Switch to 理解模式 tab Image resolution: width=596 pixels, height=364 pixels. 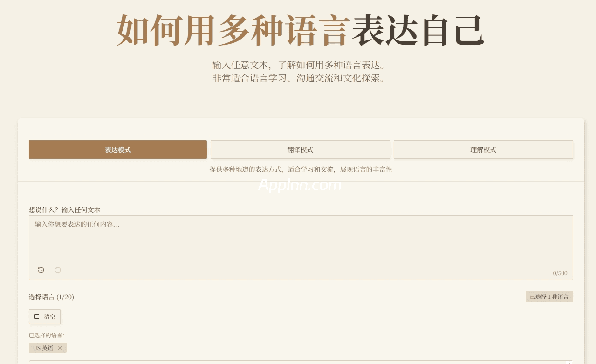483,149
